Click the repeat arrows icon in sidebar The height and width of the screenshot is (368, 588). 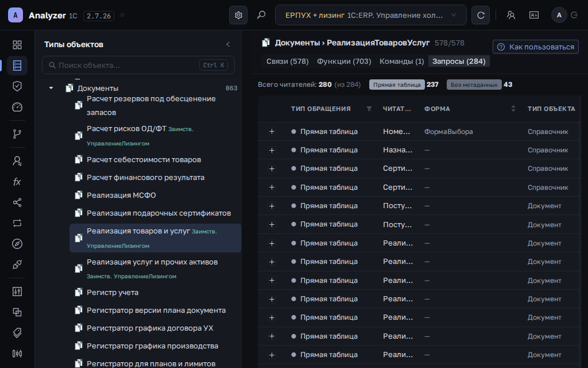[x=17, y=223]
